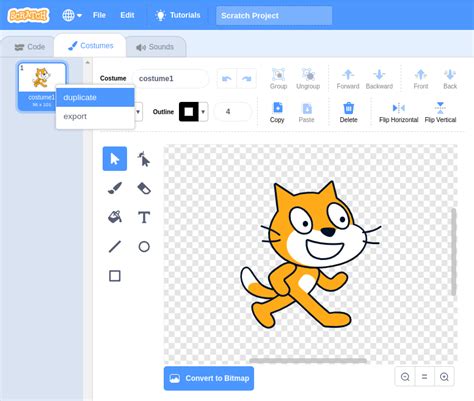474x401 pixels.
Task: Choose the Brush tool
Action: pyautogui.click(x=115, y=188)
